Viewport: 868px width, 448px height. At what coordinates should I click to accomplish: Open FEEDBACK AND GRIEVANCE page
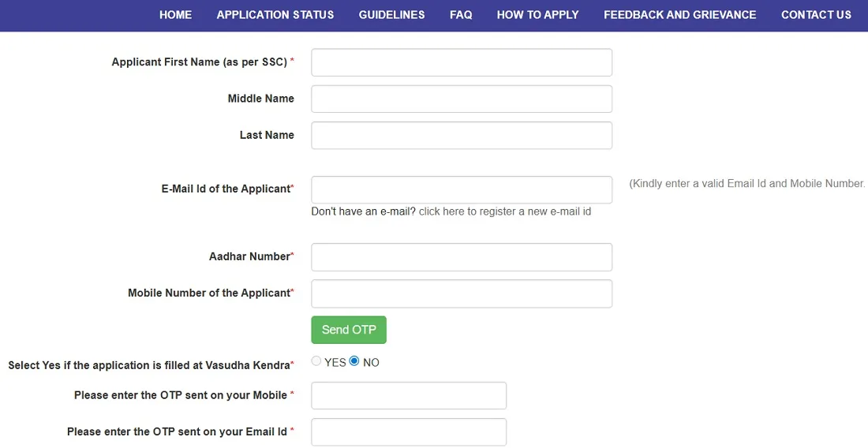point(679,15)
